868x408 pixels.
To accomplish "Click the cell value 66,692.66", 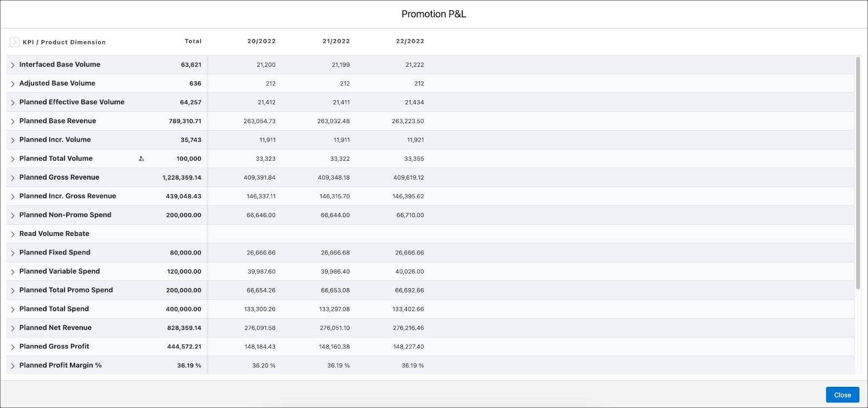I will [410, 290].
